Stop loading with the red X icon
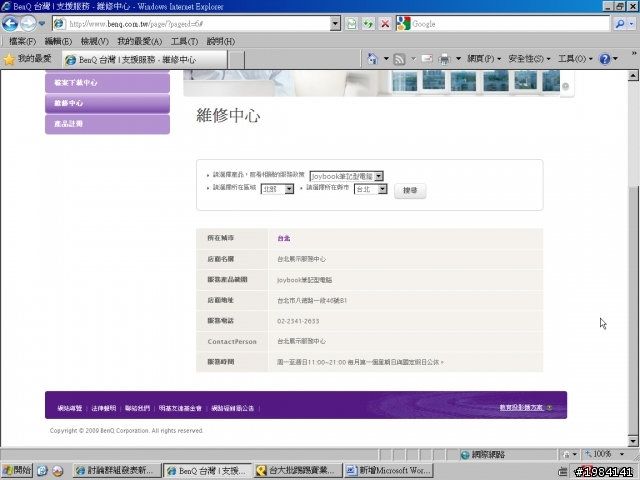This screenshot has width=640, height=480. (385, 24)
